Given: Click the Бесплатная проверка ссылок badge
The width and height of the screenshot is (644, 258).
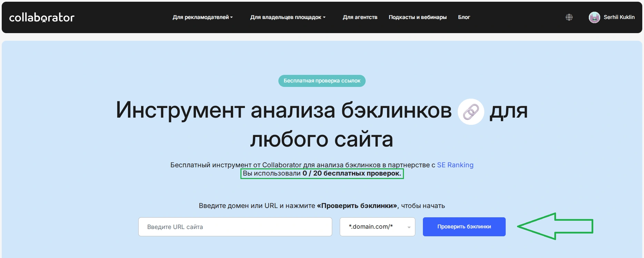Looking at the screenshot, I should [x=322, y=81].
